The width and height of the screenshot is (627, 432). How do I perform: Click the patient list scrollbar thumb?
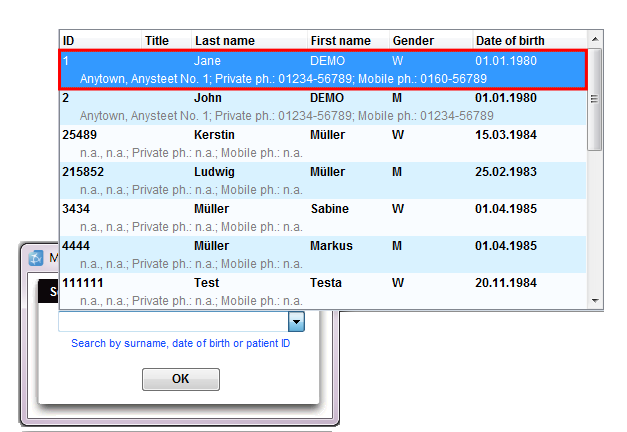click(x=595, y=100)
